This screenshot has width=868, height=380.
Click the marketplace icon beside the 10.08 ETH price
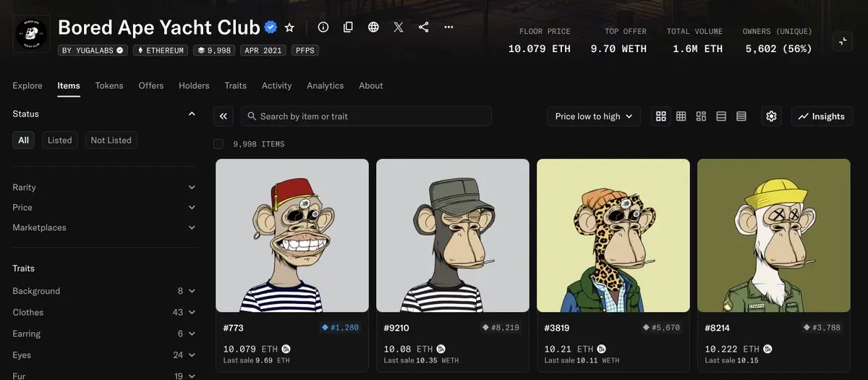pos(441,349)
